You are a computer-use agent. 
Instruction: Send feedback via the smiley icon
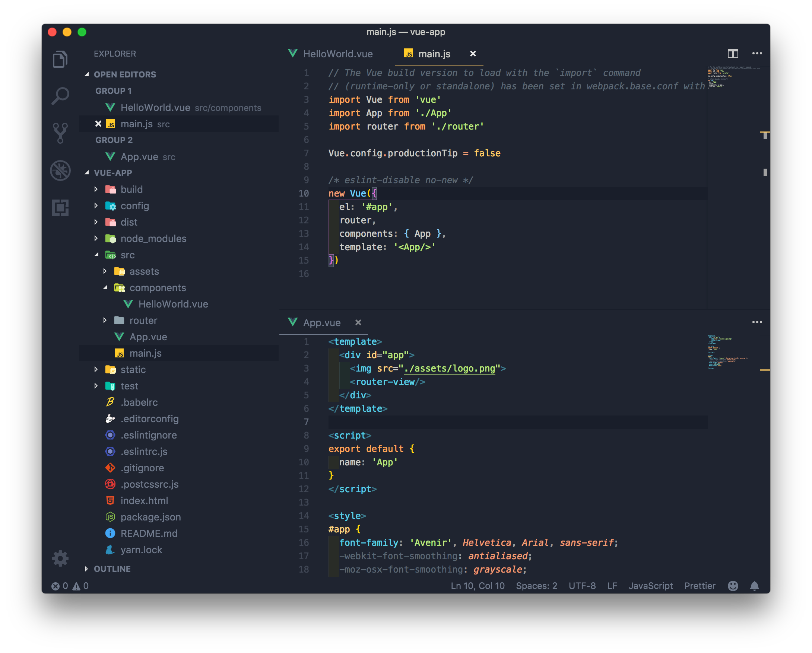click(733, 586)
